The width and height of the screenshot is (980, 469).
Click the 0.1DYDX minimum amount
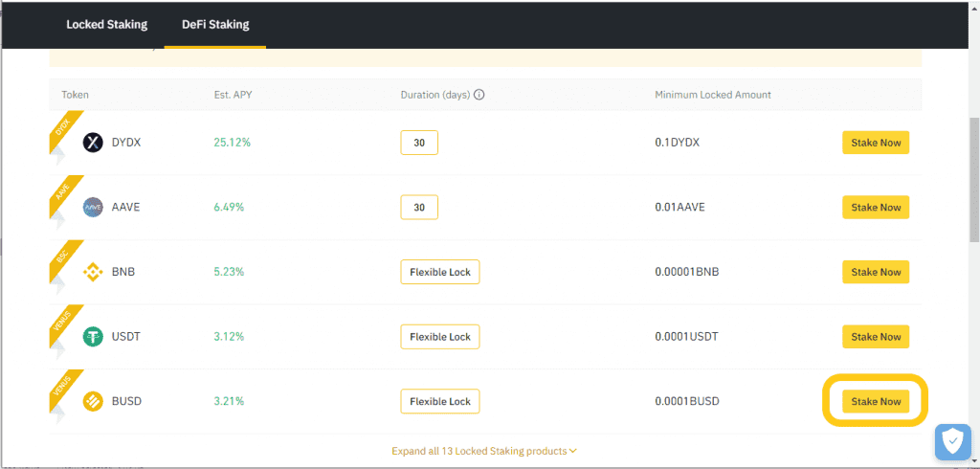point(678,143)
